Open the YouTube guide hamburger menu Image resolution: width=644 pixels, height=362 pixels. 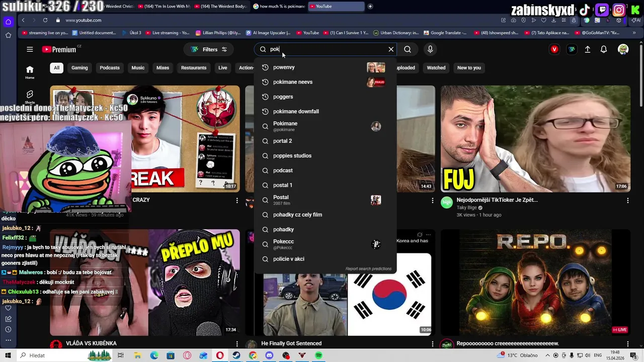tap(30, 49)
